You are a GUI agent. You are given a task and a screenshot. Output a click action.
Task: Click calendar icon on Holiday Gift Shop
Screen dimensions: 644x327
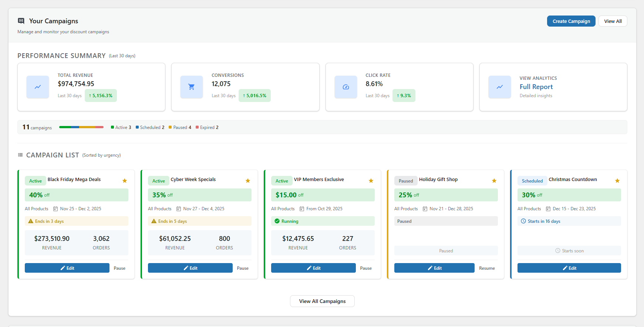coord(425,209)
